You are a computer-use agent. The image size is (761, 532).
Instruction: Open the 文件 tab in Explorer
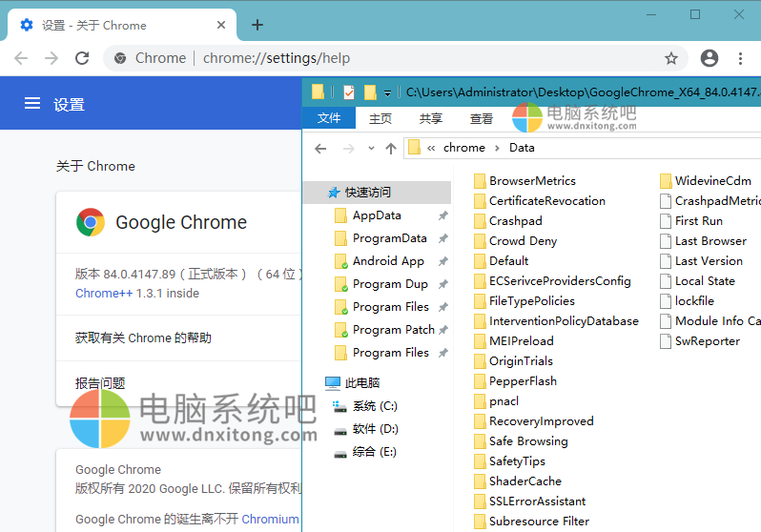point(329,118)
